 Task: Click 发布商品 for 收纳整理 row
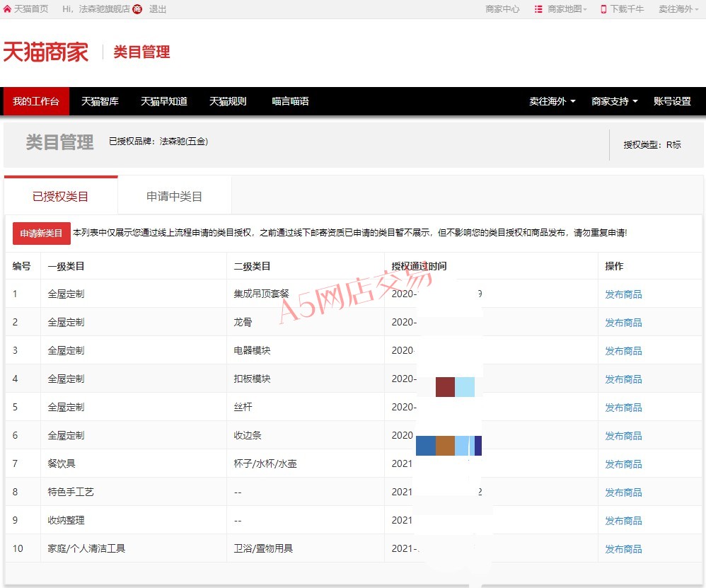pos(624,521)
